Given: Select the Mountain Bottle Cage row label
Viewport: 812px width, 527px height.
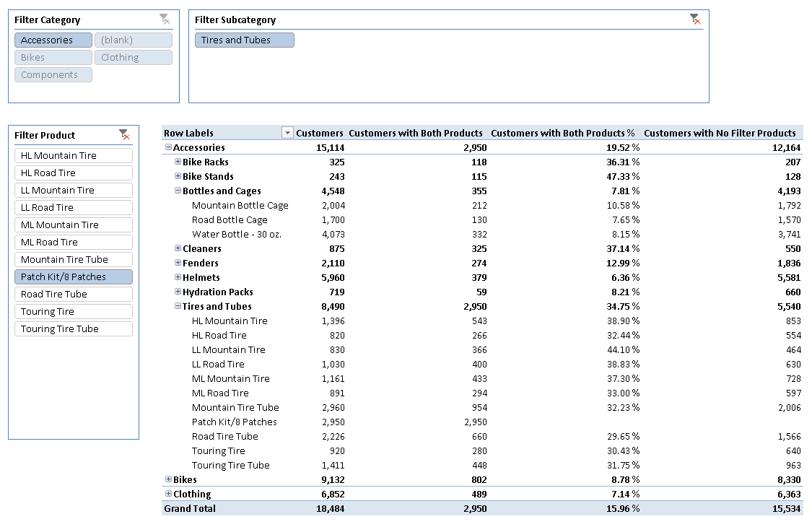Looking at the screenshot, I should point(240,205).
